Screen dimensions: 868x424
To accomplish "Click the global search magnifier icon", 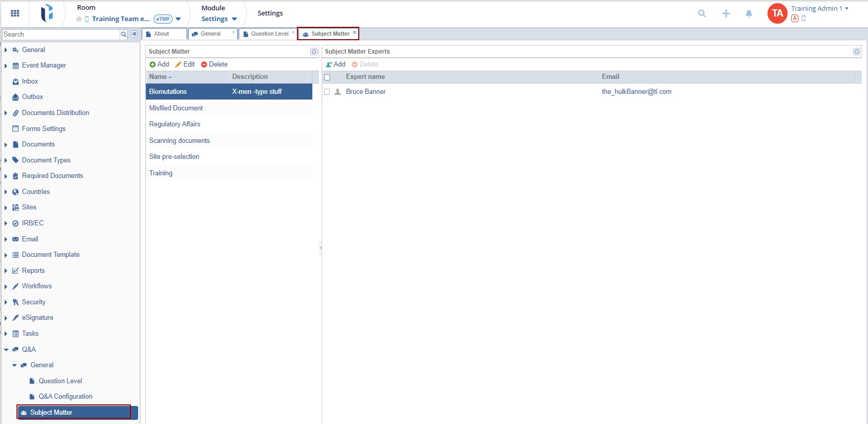I will 702,13.
